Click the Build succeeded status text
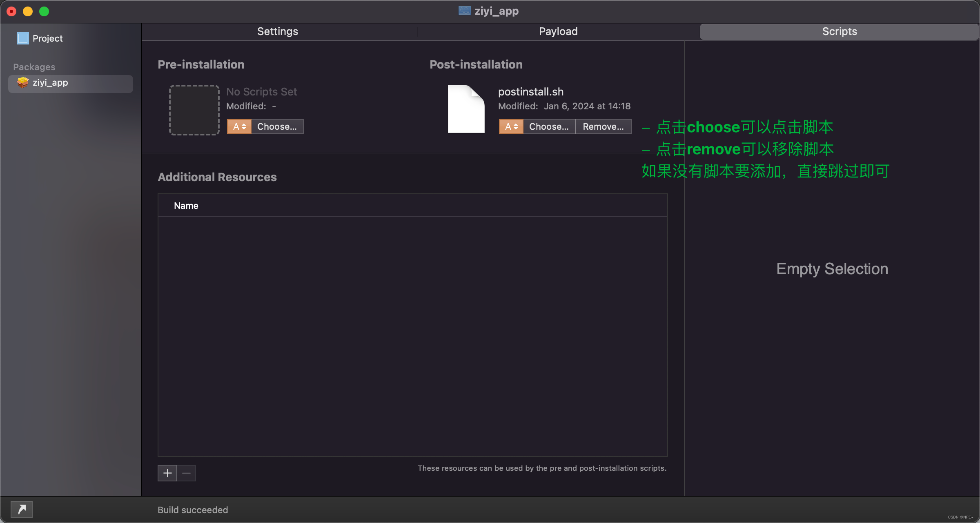Image resolution: width=980 pixels, height=523 pixels. tap(193, 510)
